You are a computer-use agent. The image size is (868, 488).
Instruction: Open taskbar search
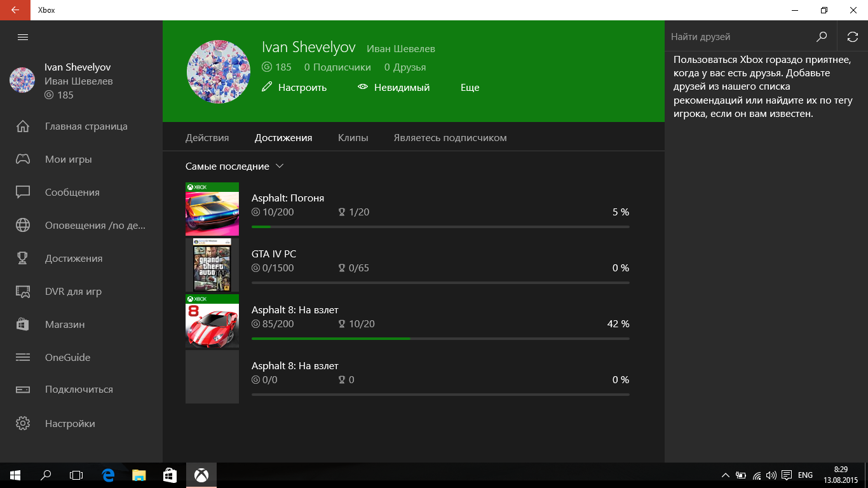tap(46, 475)
